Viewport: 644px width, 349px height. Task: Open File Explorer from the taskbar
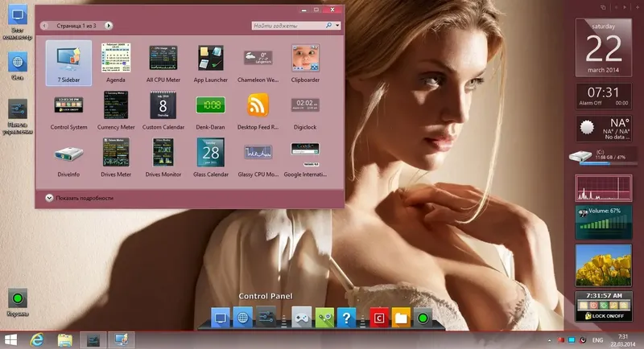tap(65, 340)
